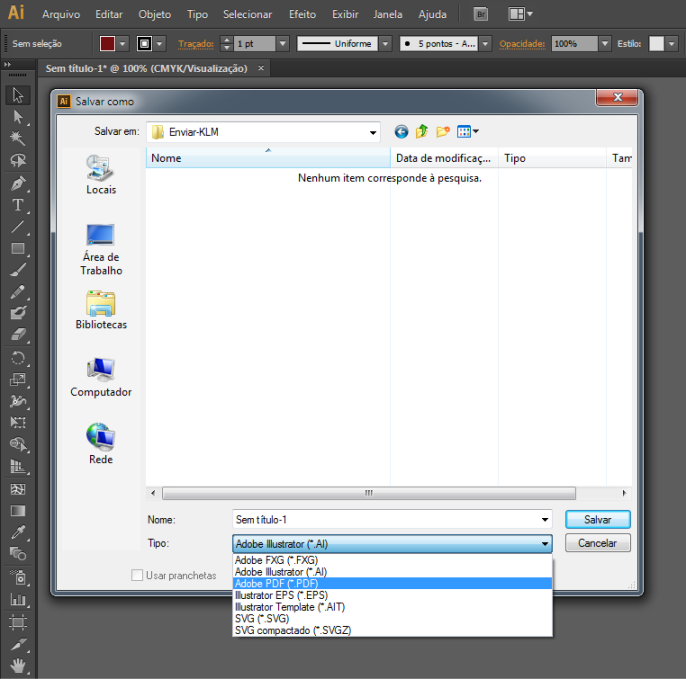The height and width of the screenshot is (679, 686).
Task: Open the fill color dropdown arrow
Action: pyautogui.click(x=122, y=44)
